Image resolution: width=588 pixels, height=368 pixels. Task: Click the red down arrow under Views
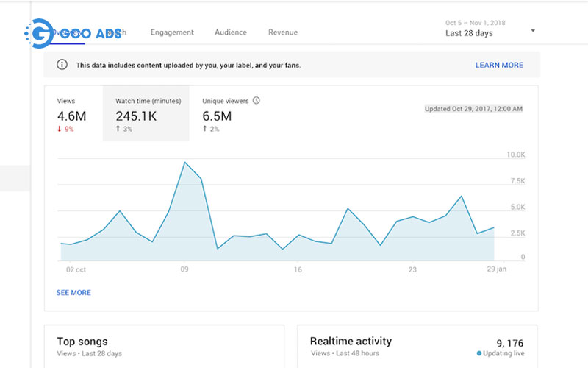coord(60,130)
